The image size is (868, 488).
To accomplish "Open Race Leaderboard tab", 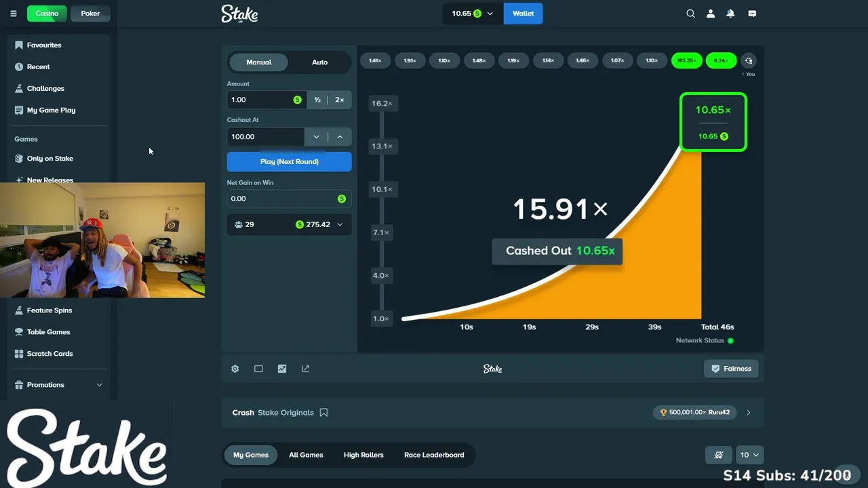I will [434, 455].
